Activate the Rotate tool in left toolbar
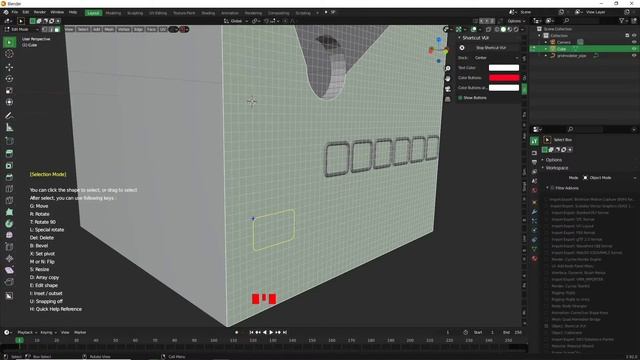Screen dimensions: 640x360 pyautogui.click(x=9, y=78)
